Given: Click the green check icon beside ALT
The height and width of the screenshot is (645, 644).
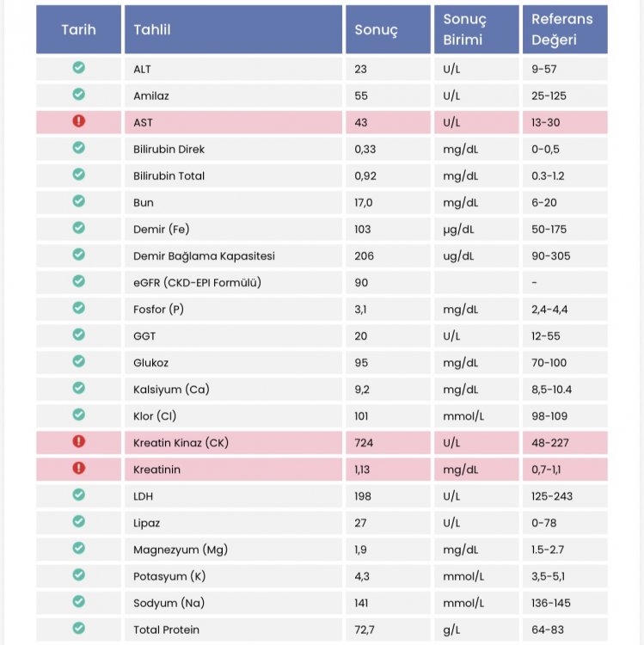Looking at the screenshot, I should (78, 68).
